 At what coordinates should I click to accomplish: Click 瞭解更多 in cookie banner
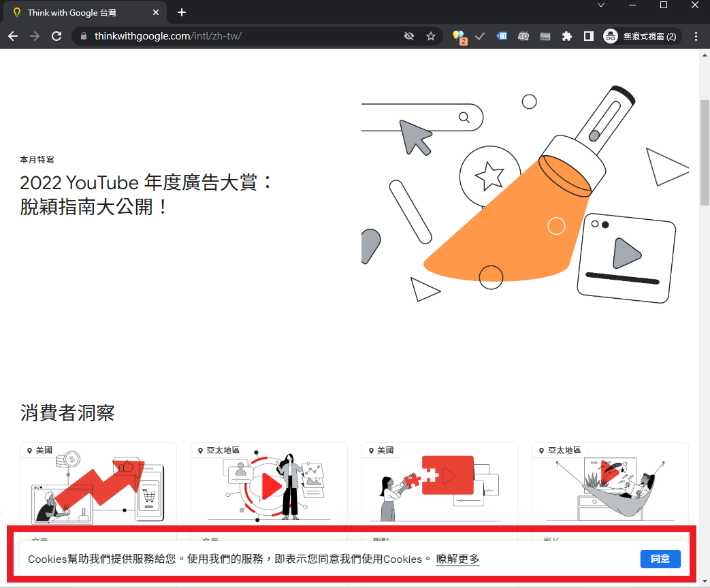(457, 559)
